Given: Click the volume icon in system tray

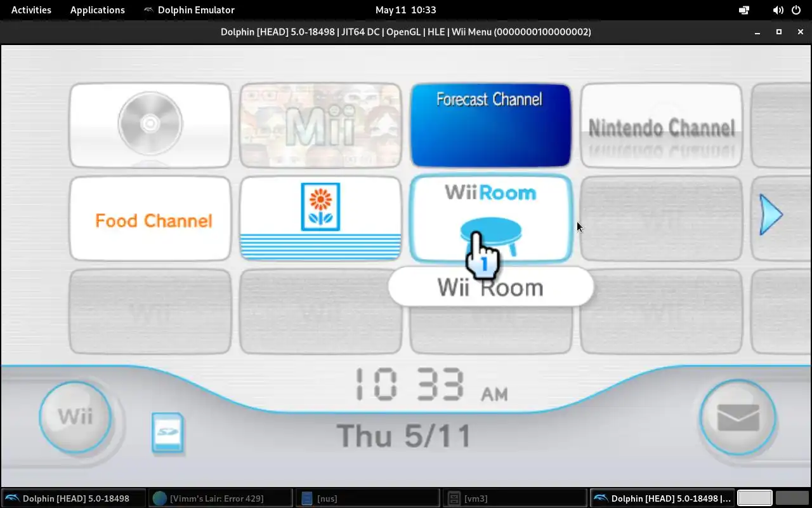Looking at the screenshot, I should (778, 10).
